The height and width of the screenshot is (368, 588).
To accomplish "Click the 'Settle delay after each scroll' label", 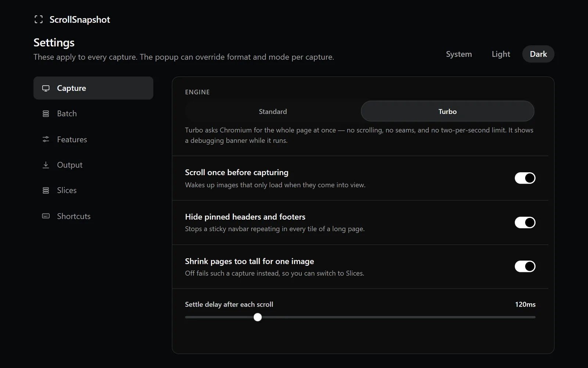I will 229,304.
